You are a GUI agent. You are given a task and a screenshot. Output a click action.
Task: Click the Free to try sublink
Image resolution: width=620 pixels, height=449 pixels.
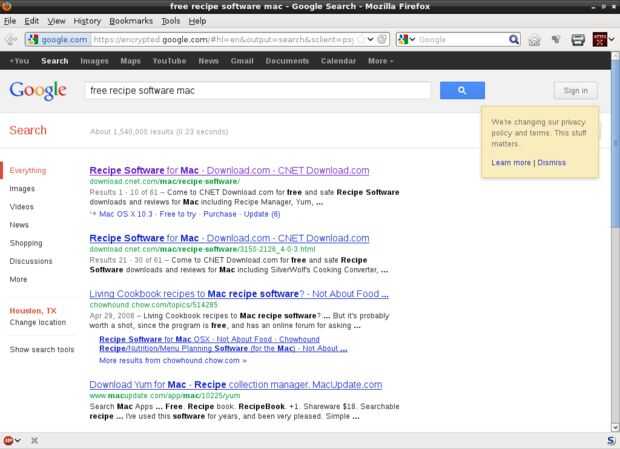pos(178,214)
